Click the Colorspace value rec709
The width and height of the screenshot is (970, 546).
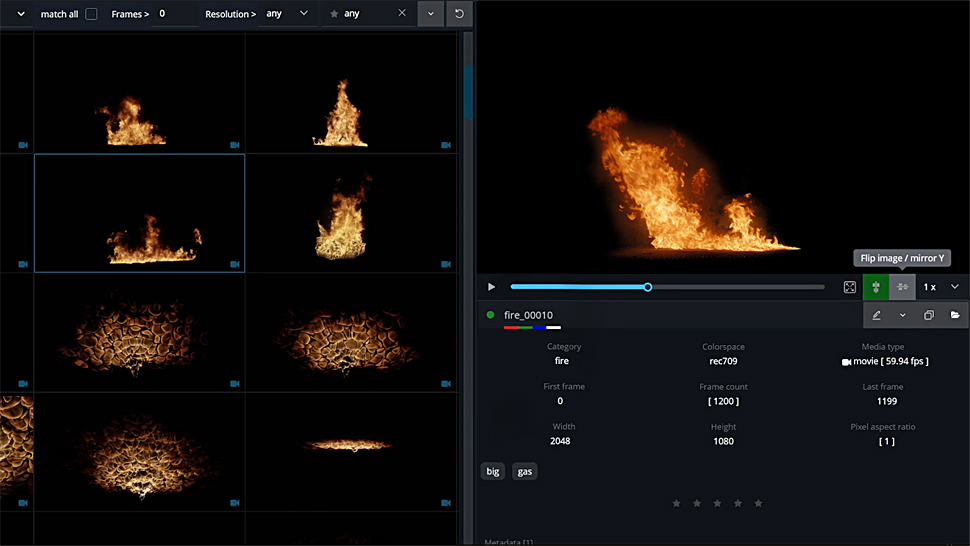click(x=723, y=361)
